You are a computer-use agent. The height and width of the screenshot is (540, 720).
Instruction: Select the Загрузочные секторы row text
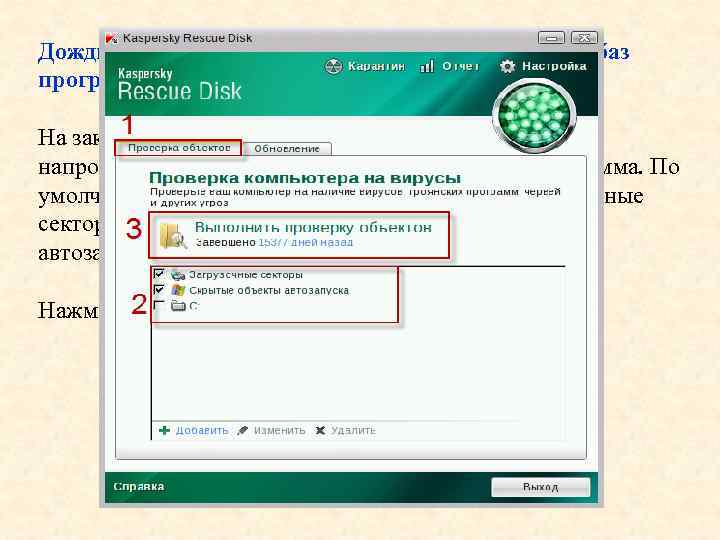click(246, 275)
